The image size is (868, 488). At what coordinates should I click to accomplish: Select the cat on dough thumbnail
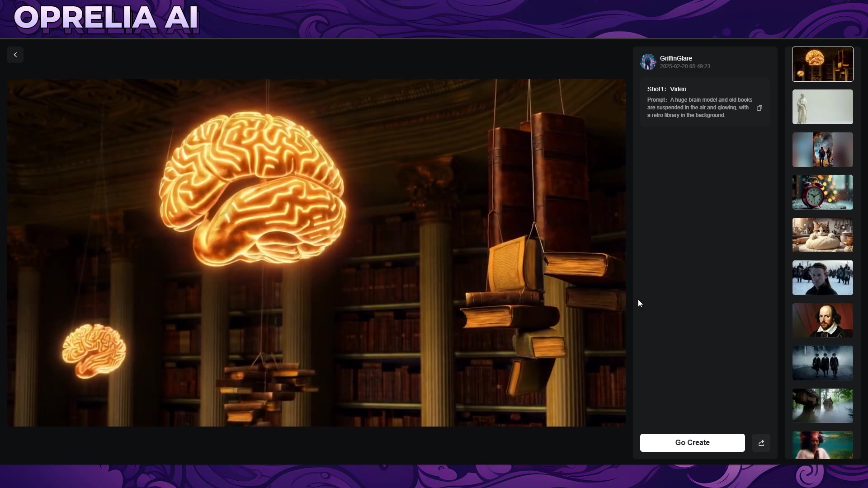[823, 235]
